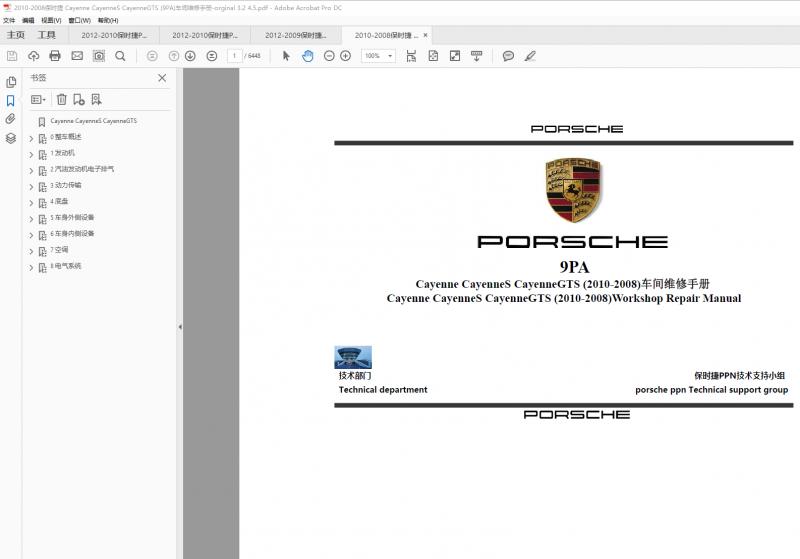The width and height of the screenshot is (800, 559).
Task: Click the Search magnifier icon
Action: (120, 56)
